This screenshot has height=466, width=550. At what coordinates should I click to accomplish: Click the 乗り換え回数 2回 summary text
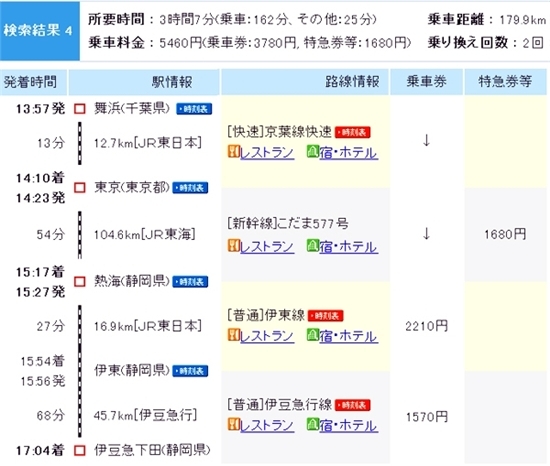485,43
